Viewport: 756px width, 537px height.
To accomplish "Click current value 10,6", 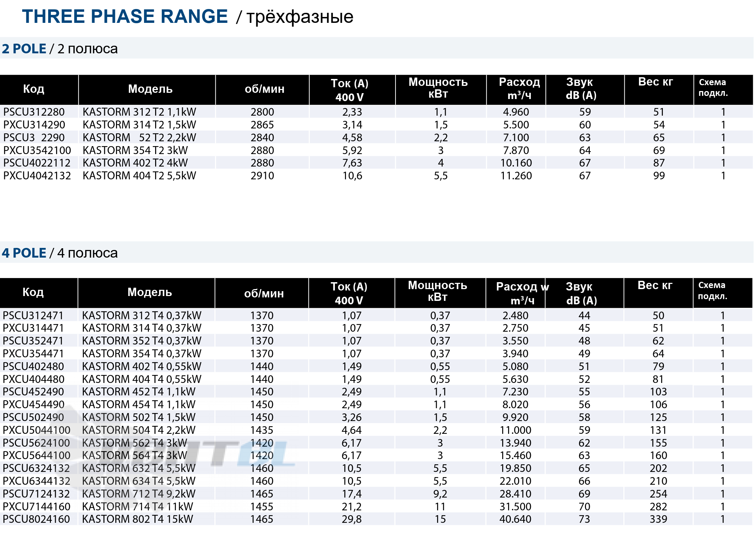I will tap(352, 176).
